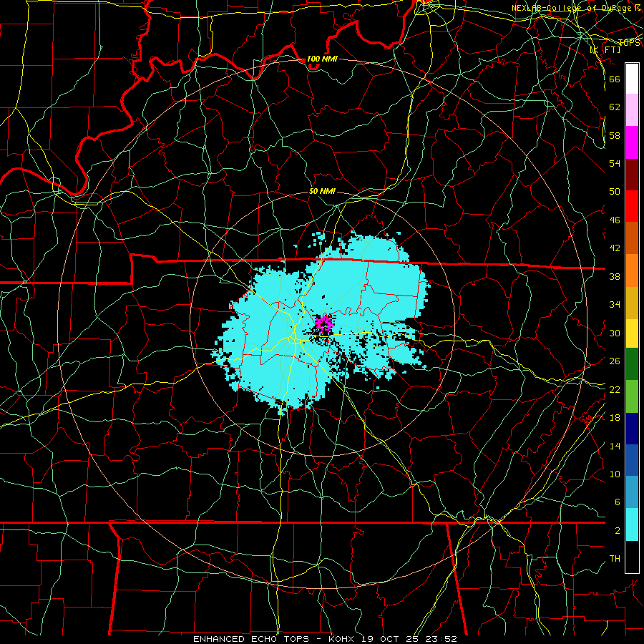
Task: Click the dark green legend swatch
Action: tap(632, 364)
